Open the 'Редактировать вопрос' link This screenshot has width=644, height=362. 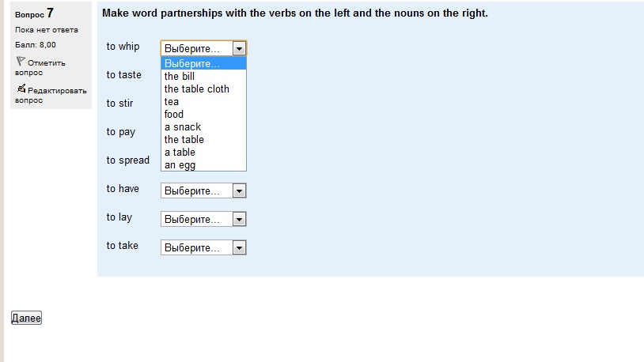pos(51,95)
